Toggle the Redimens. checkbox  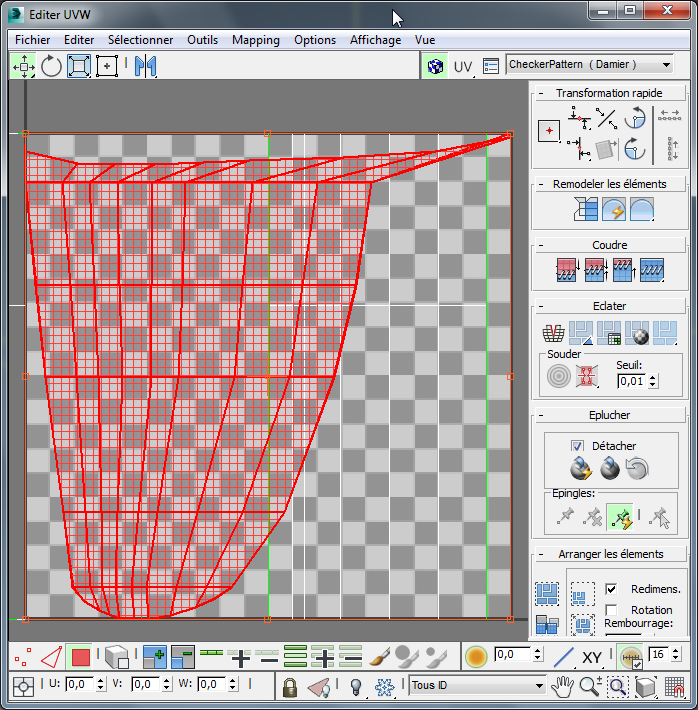tap(611, 589)
